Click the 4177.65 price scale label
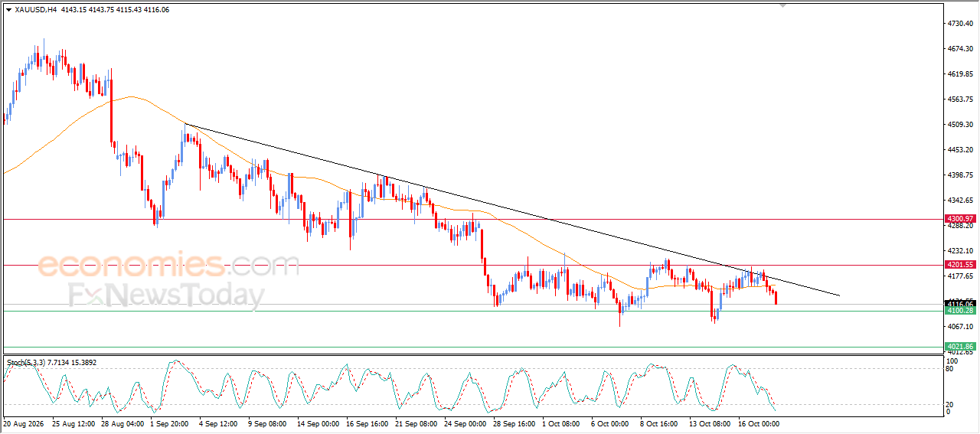The image size is (980, 434). [x=959, y=276]
